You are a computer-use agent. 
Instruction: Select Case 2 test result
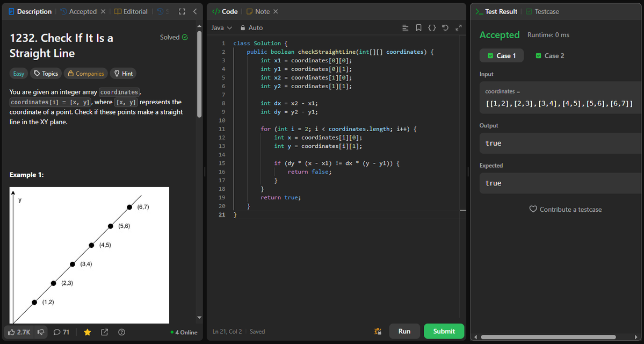coord(549,55)
